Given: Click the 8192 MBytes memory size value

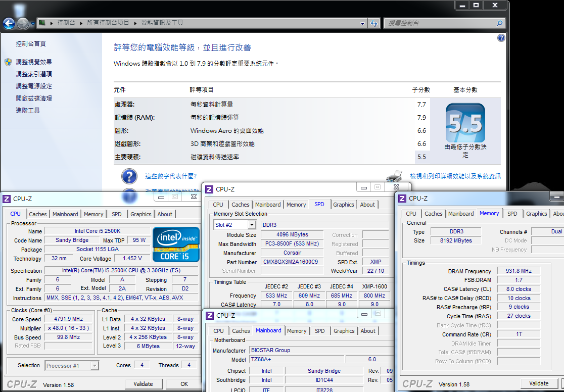Looking at the screenshot, I should tap(456, 240).
